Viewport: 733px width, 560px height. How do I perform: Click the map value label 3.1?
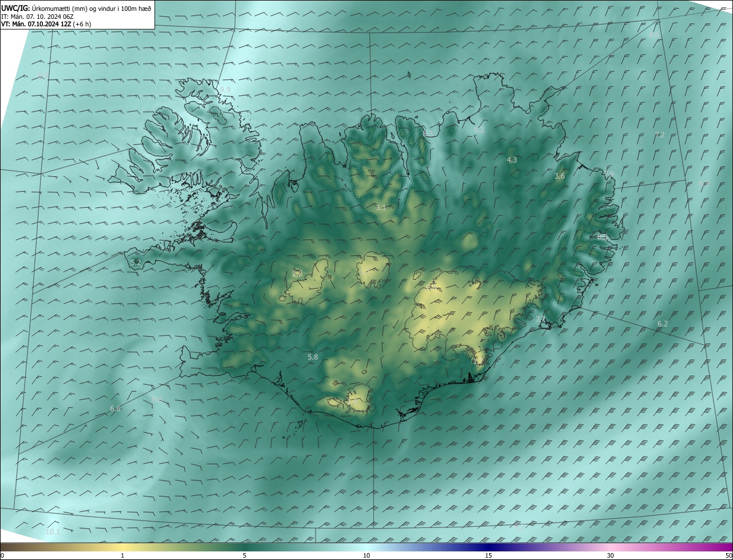[x=381, y=207]
